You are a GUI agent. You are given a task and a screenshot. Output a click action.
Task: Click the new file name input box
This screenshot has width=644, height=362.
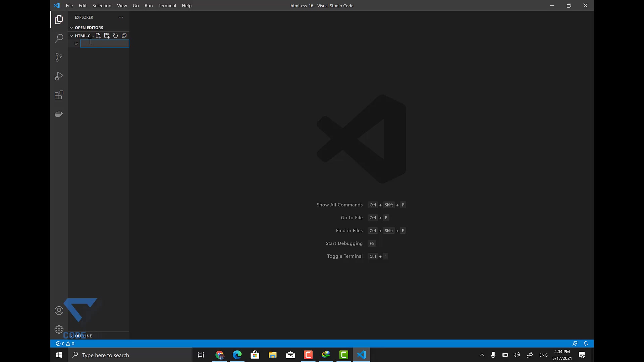tap(104, 44)
